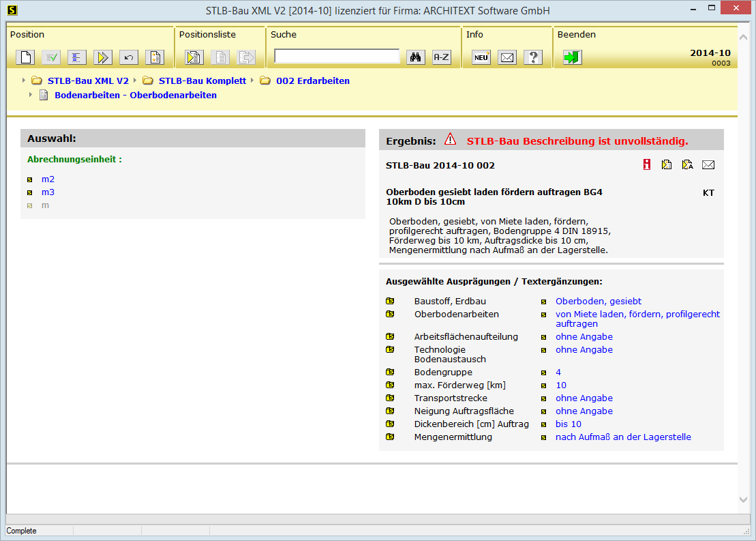
Task: Click the folder icon beside Transportstrecke
Action: (390, 398)
